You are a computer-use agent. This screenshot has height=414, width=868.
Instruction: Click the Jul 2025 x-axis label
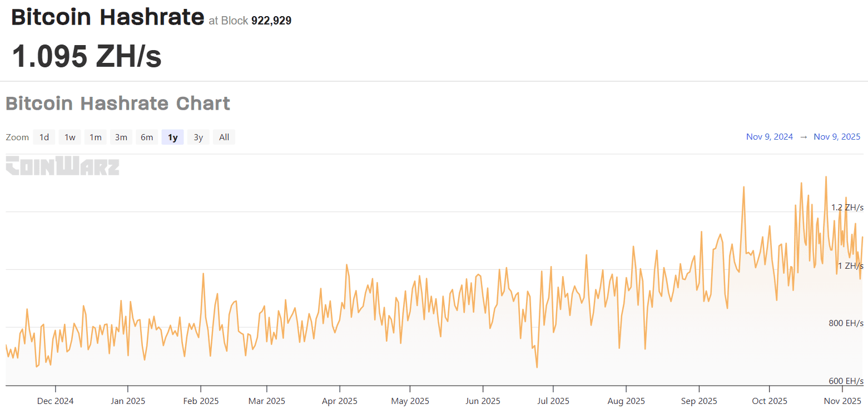coord(553,401)
